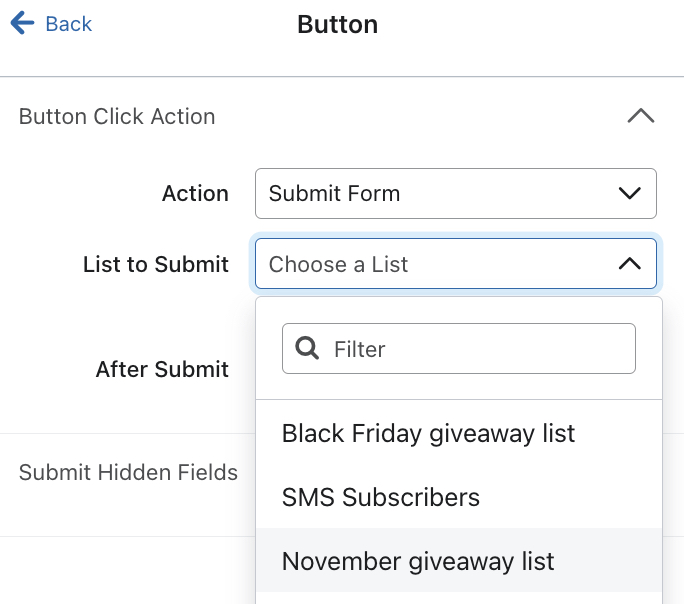The image size is (684, 604).
Task: Click the divider below the Filter box
Action: coord(459,400)
